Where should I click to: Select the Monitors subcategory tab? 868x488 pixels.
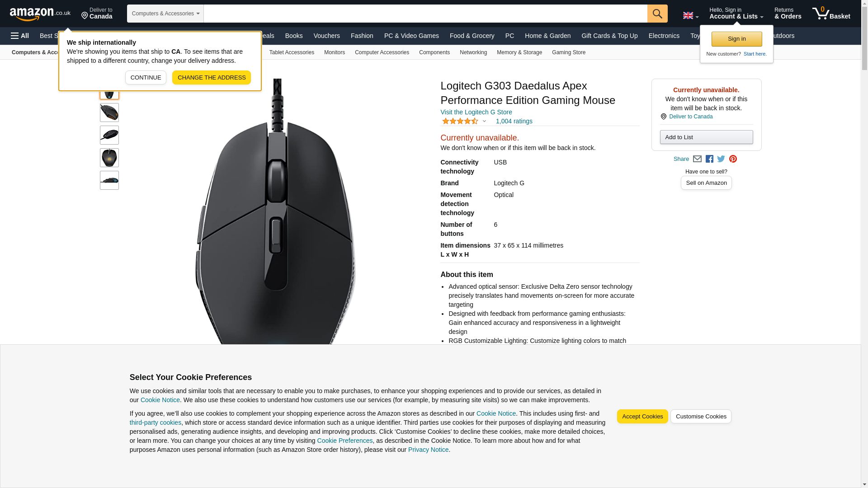(335, 52)
